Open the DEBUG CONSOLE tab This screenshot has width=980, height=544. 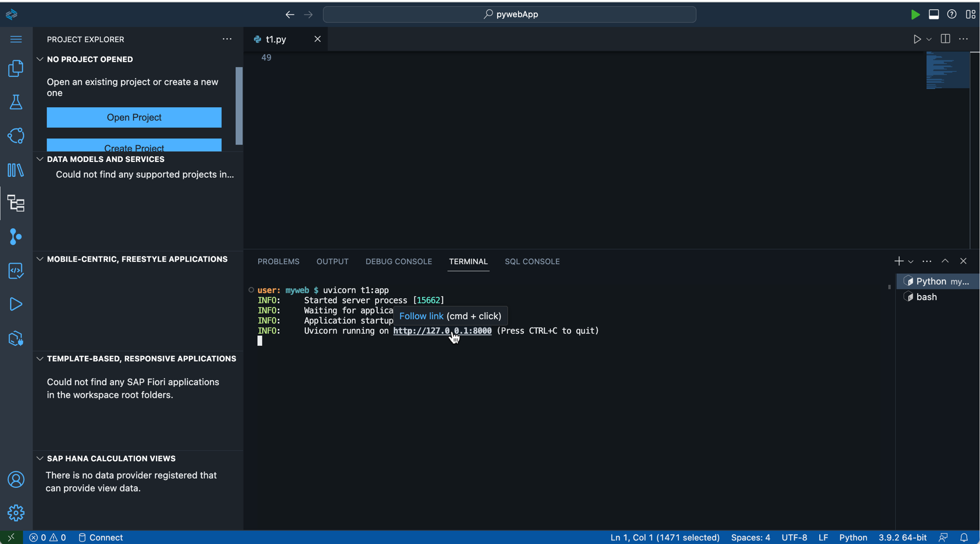tap(399, 261)
